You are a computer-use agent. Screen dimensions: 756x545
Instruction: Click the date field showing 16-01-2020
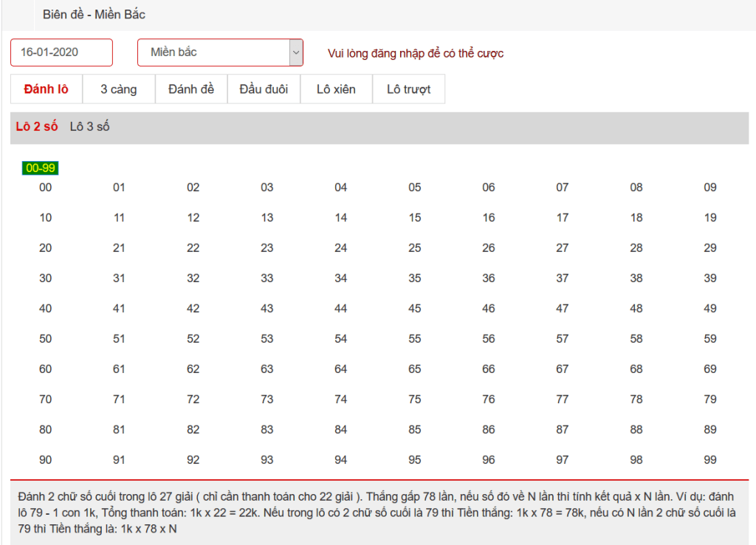(61, 52)
